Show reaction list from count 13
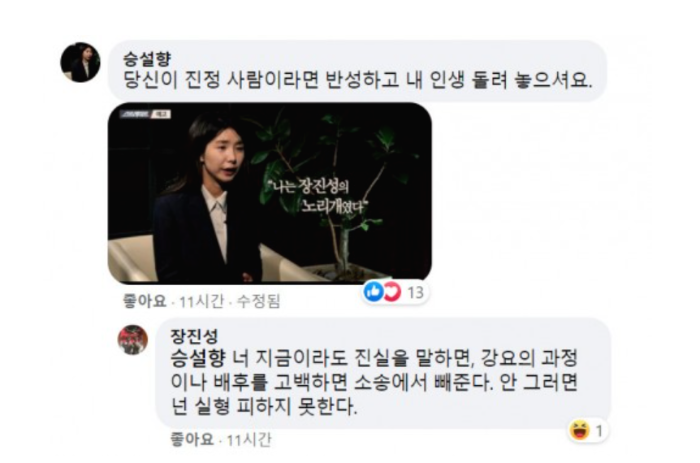 coord(415,292)
